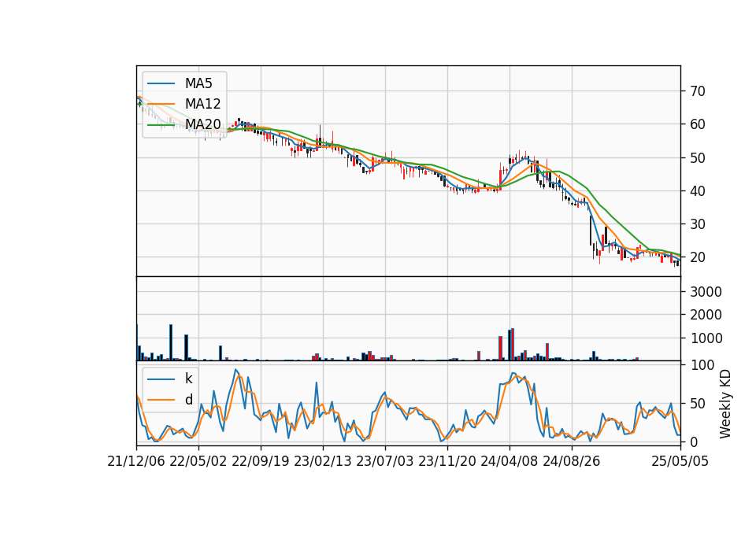
Task: Click the 23/11/20 date tick label
Action: [x=447, y=461]
